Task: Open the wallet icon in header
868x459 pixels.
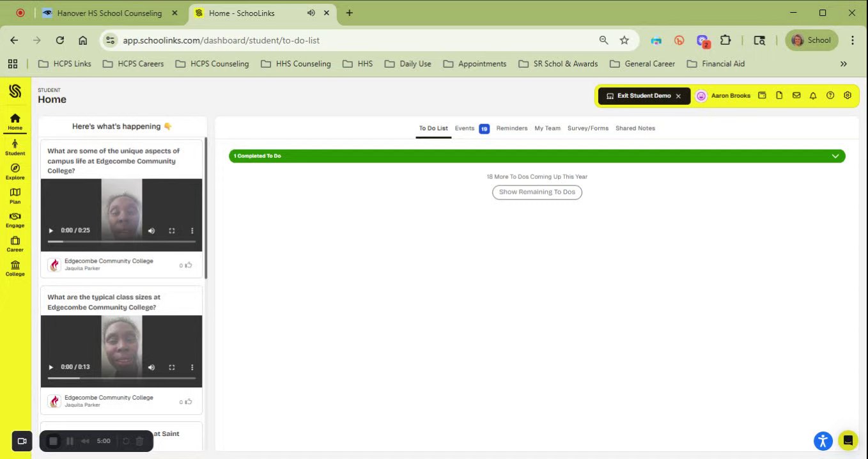Action: tap(762, 95)
